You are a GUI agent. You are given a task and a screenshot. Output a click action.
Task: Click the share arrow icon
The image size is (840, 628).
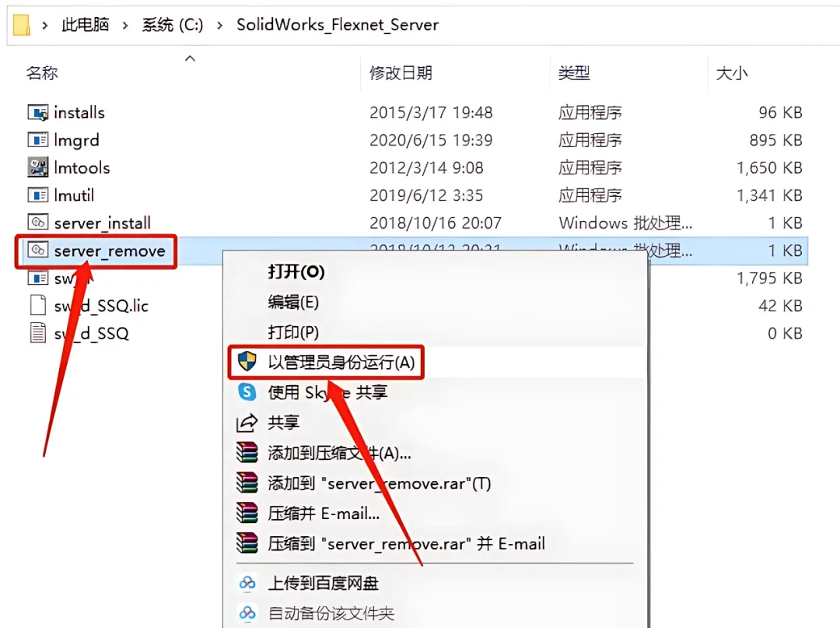tap(247, 423)
